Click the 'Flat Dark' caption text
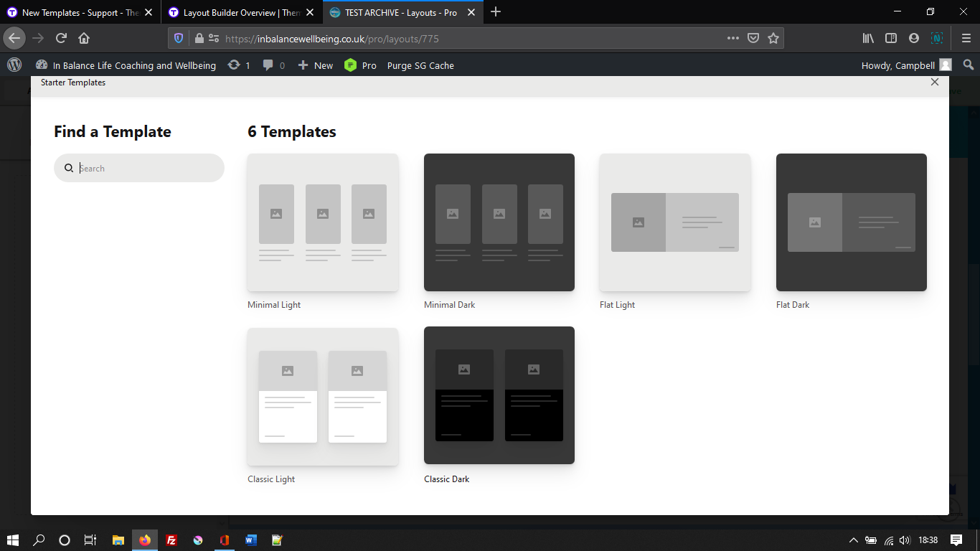This screenshot has width=980, height=551. click(793, 305)
